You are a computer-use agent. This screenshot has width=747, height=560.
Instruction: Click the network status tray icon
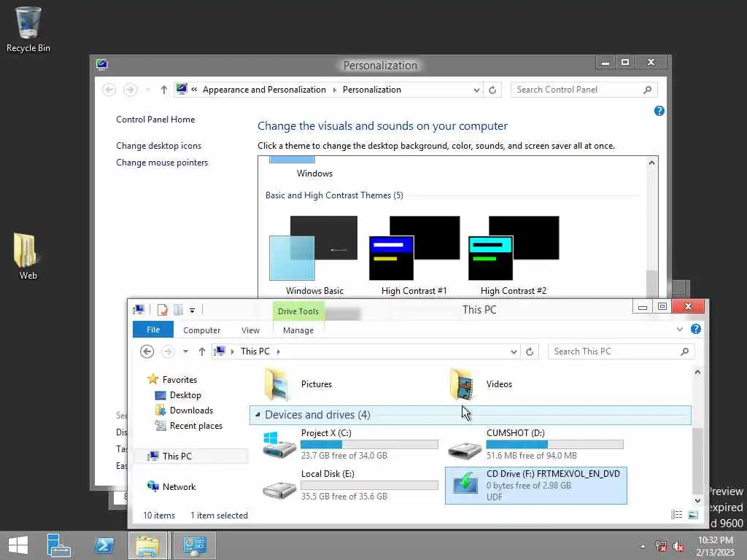(661, 546)
